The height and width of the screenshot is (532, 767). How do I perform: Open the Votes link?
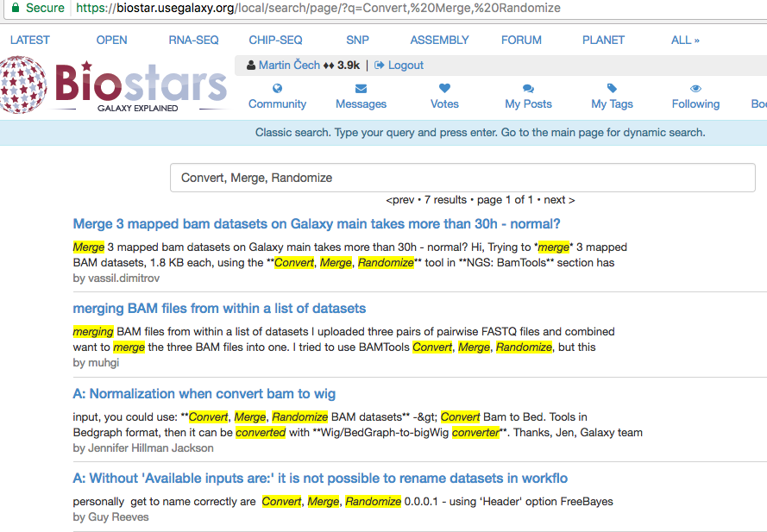pos(444,103)
